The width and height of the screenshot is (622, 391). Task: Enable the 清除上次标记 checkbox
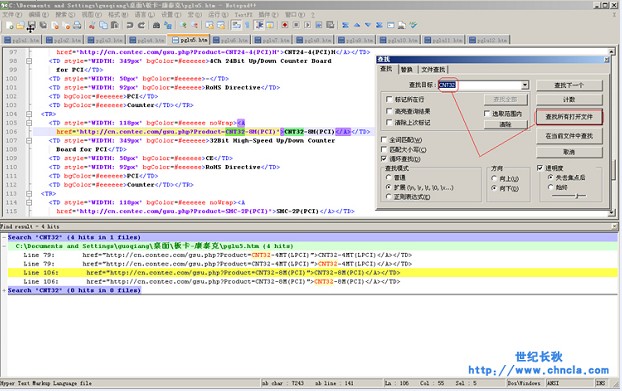pyautogui.click(x=389, y=123)
